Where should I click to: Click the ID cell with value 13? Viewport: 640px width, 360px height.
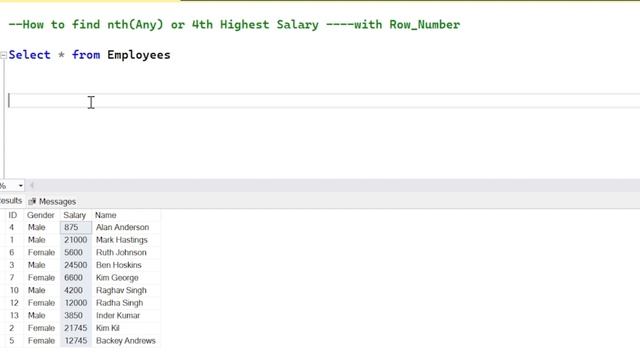[x=14, y=316]
